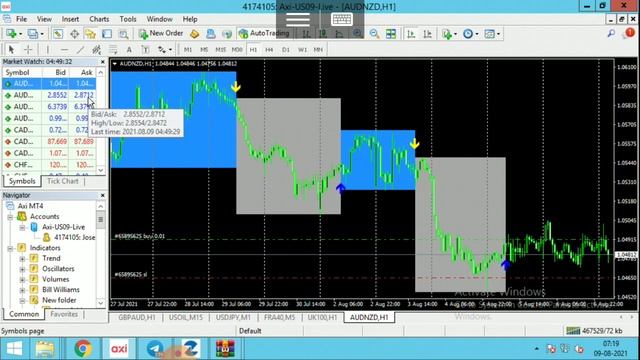Open the Insert menu
The height and width of the screenshot is (360, 640).
(x=70, y=19)
